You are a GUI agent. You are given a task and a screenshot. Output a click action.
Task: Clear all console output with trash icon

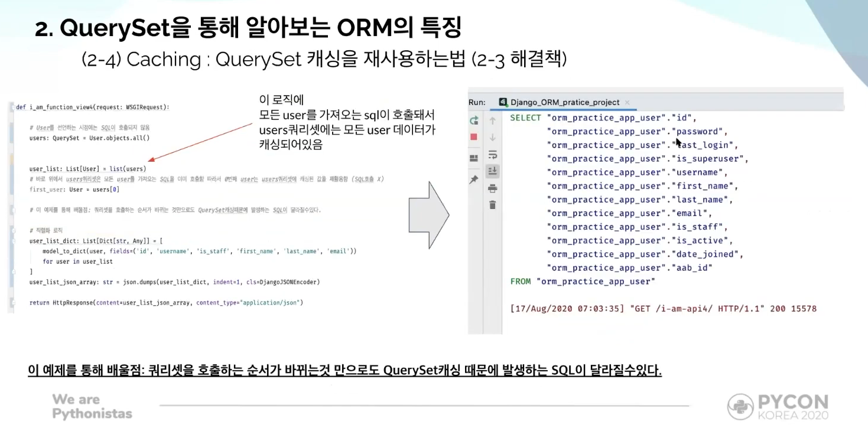tap(492, 204)
